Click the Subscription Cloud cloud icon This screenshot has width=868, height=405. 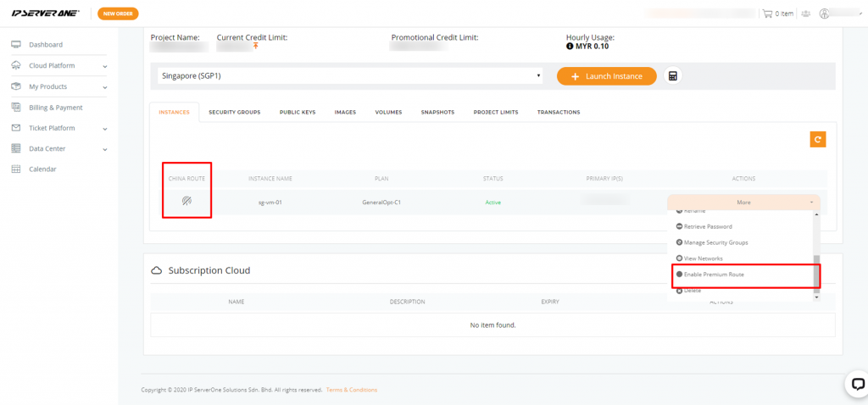click(157, 270)
